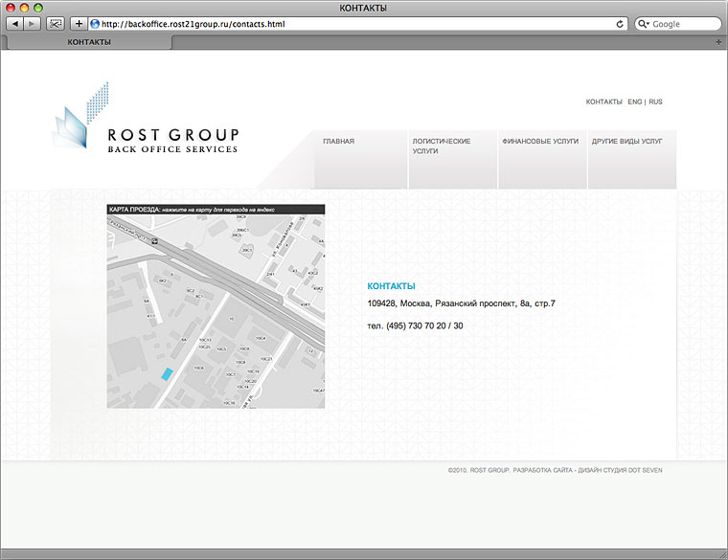This screenshot has width=728, height=560.
Task: Click the КОНТАКТЫ link in the header
Action: click(x=603, y=101)
